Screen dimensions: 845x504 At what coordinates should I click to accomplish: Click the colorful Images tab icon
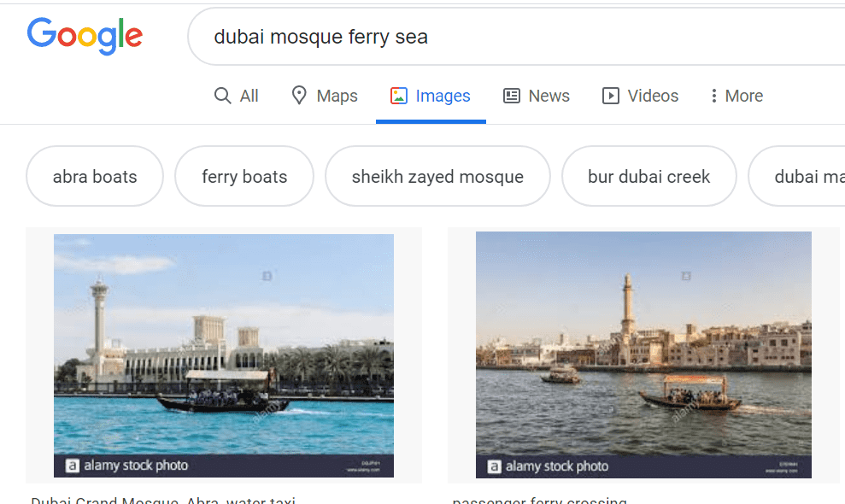(x=398, y=96)
